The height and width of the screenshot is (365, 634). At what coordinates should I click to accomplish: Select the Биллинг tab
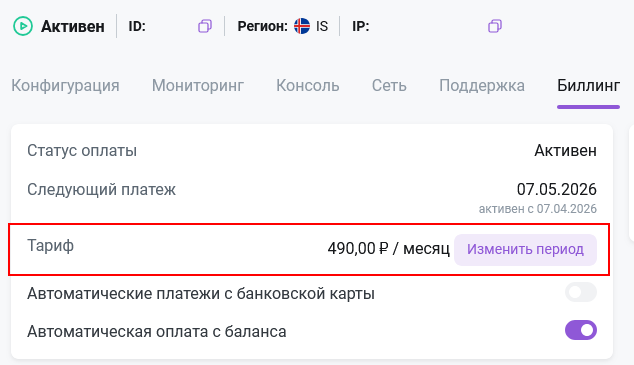click(588, 86)
